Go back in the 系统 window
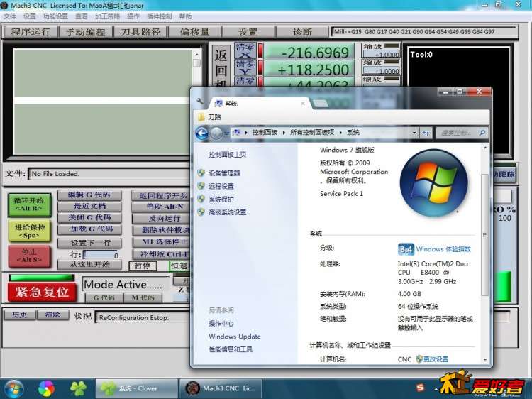The height and width of the screenshot is (399, 532). [202, 133]
